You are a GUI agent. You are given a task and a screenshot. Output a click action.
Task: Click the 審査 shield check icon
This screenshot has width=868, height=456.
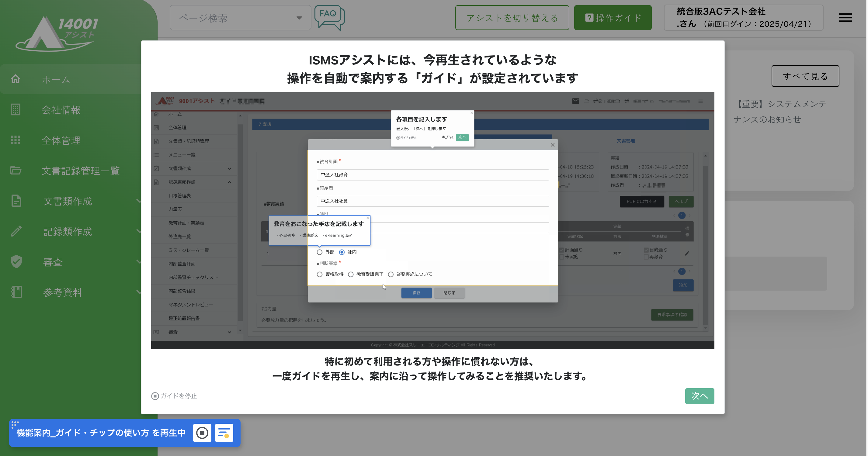click(16, 262)
